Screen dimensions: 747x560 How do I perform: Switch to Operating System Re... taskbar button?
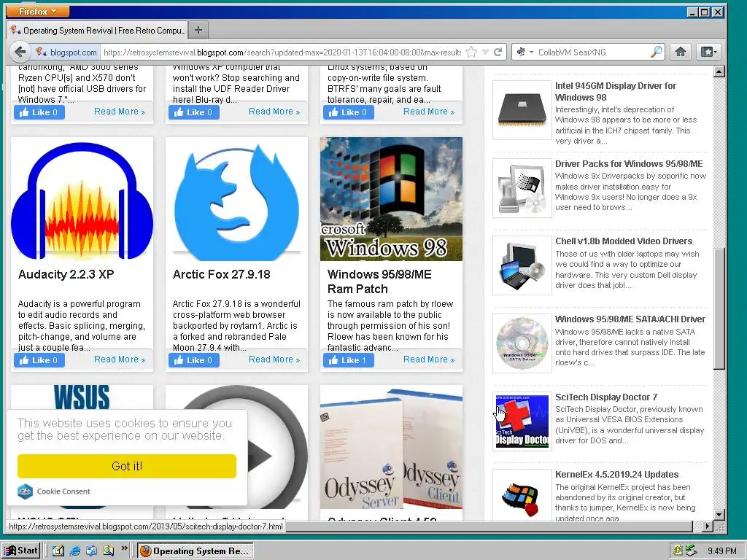click(x=196, y=551)
